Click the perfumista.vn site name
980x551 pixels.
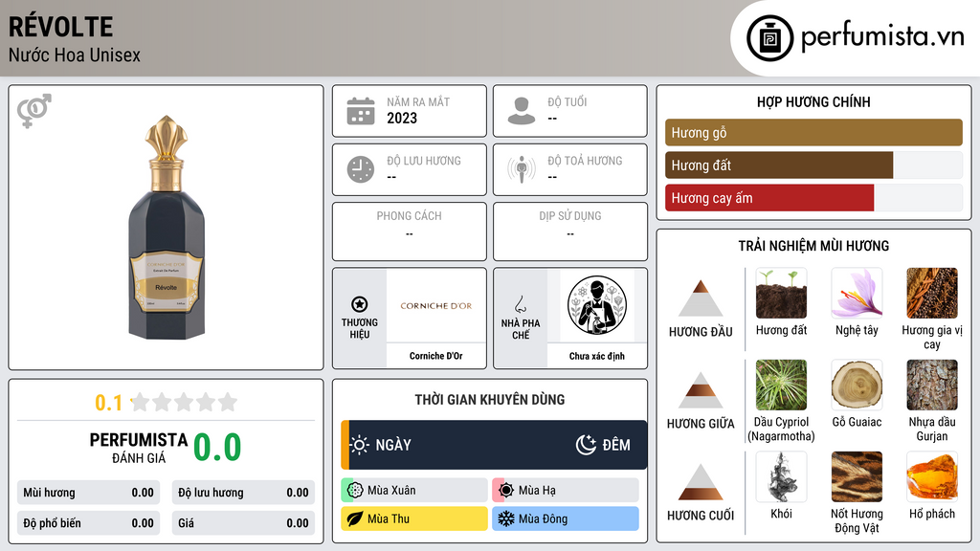click(x=882, y=35)
